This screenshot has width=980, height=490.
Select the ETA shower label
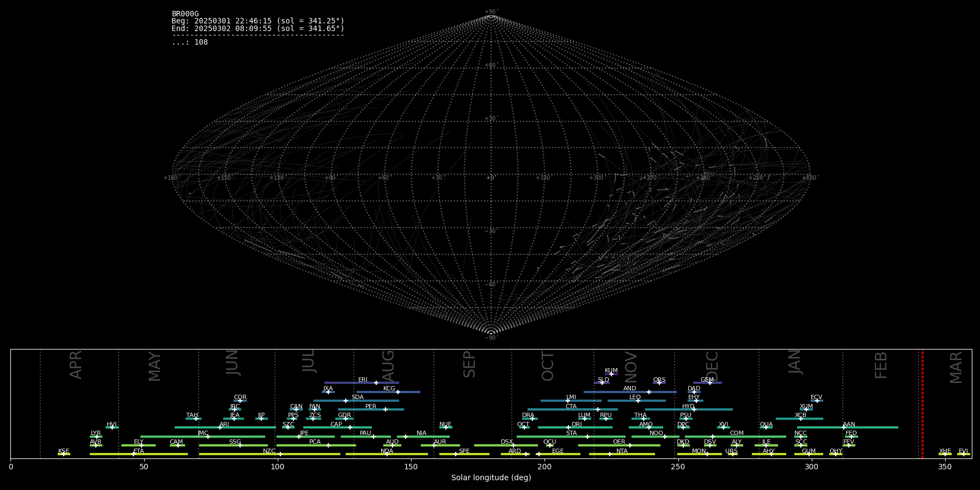pyautogui.click(x=139, y=451)
